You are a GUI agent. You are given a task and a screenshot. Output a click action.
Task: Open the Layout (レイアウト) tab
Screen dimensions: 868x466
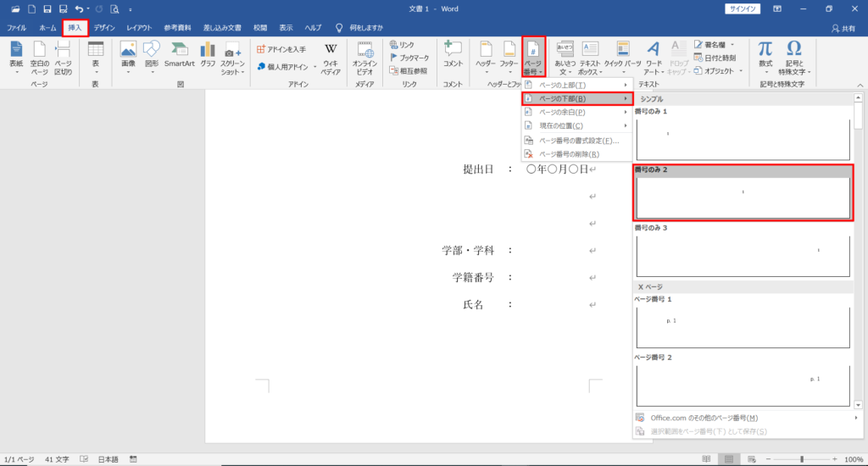click(139, 28)
